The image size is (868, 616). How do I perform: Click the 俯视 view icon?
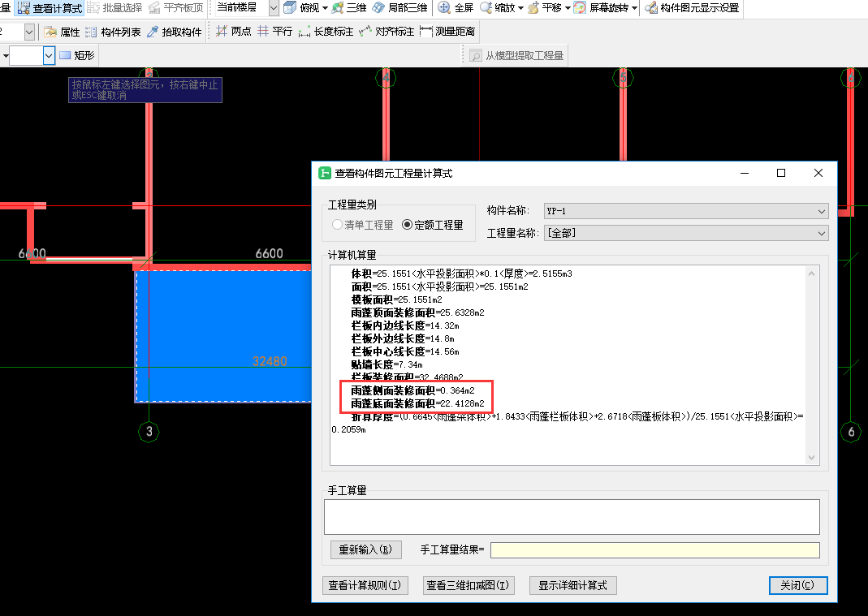click(290, 8)
